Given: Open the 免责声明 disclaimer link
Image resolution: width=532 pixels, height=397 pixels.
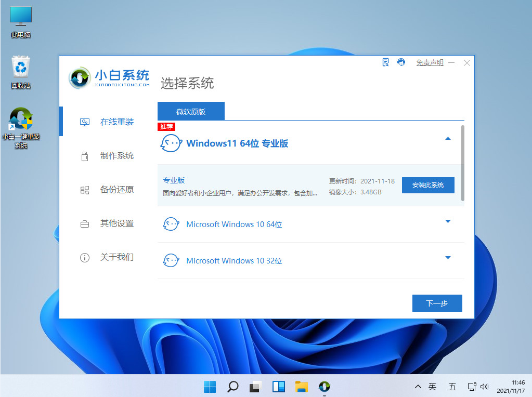Looking at the screenshot, I should [430, 62].
